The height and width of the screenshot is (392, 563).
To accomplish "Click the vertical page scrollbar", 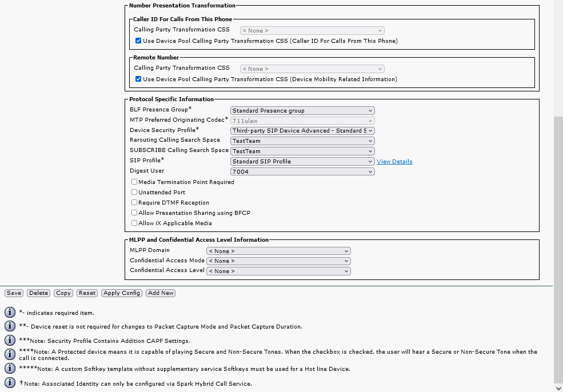I will tap(558, 246).
